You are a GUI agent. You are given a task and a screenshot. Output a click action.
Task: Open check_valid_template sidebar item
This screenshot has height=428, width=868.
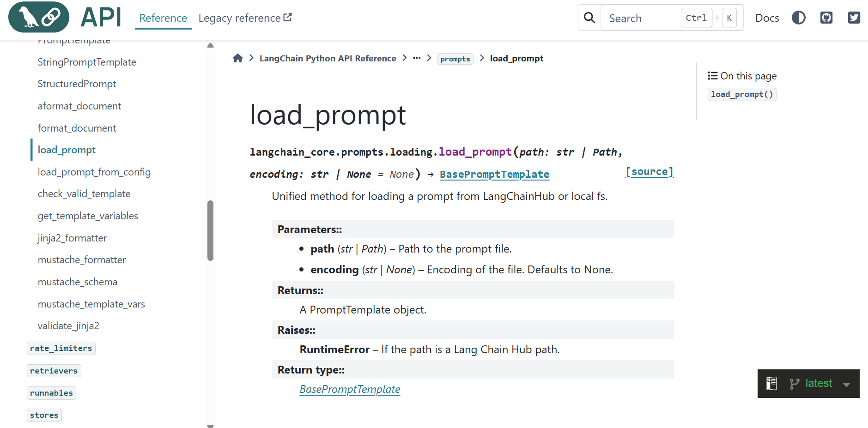tap(84, 193)
